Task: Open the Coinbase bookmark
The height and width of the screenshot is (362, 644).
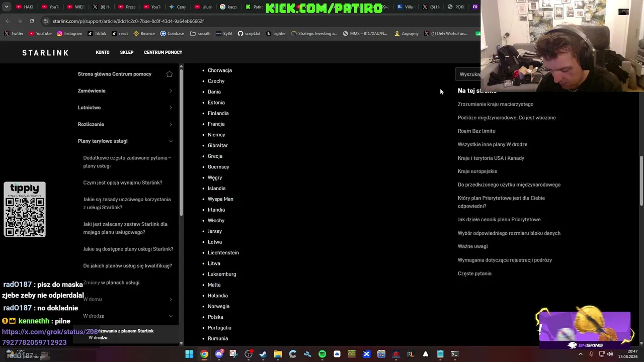Action: [x=172, y=34]
